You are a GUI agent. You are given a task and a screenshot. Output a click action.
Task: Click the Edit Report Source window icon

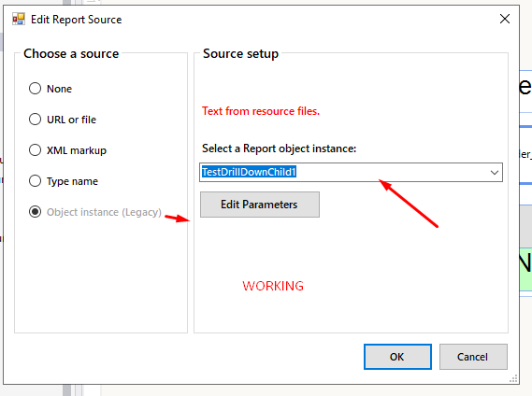19,20
